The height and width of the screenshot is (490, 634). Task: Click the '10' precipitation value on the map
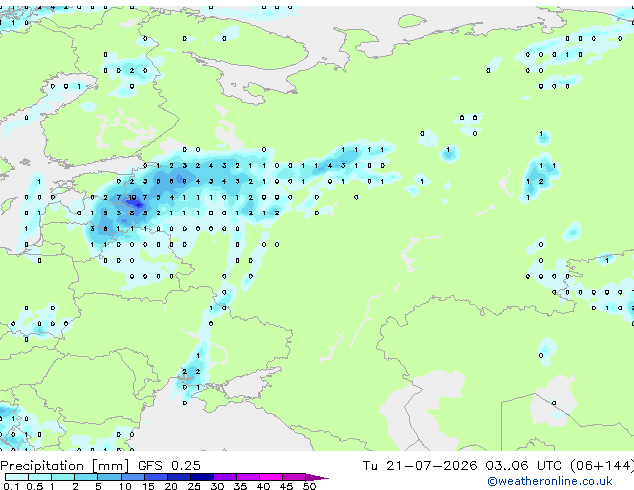132,197
